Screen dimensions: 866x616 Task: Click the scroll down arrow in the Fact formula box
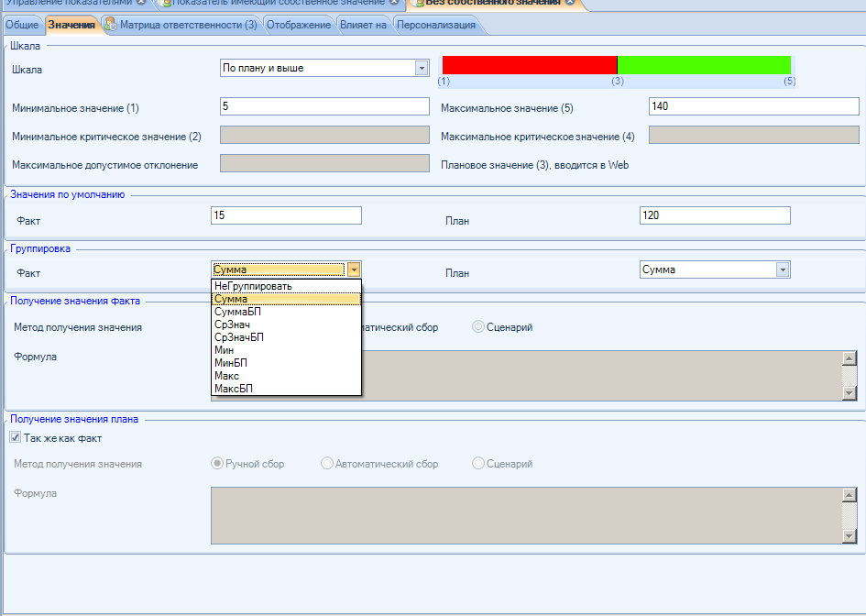849,392
